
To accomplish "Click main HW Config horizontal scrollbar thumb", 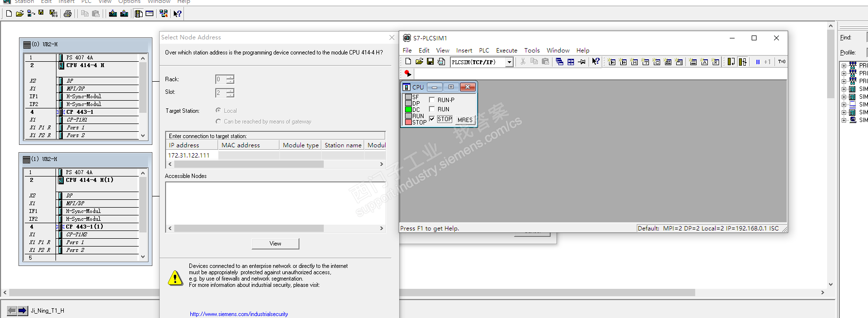I will pyautogui.click(x=351, y=293).
